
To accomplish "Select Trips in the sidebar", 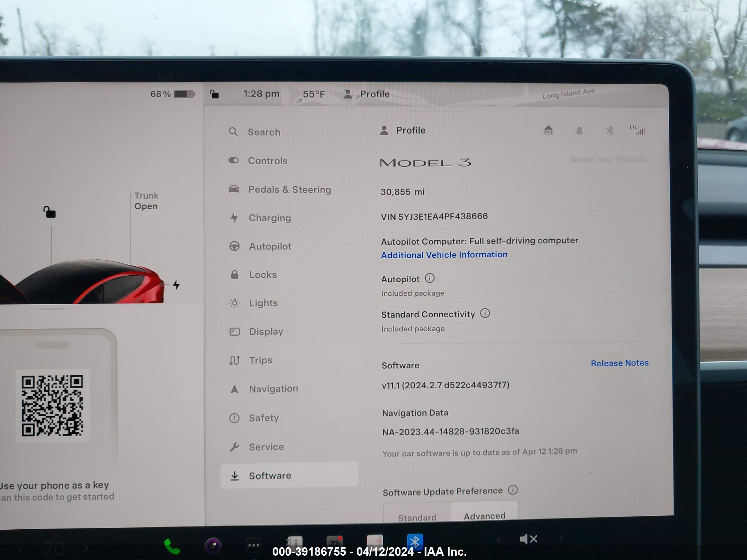I will pos(251,360).
